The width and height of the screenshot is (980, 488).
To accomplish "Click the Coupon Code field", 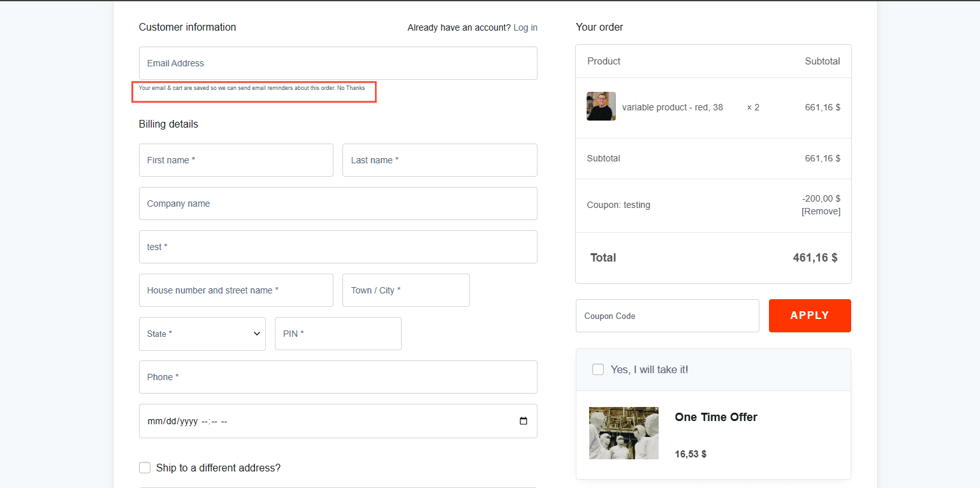I will pyautogui.click(x=668, y=316).
